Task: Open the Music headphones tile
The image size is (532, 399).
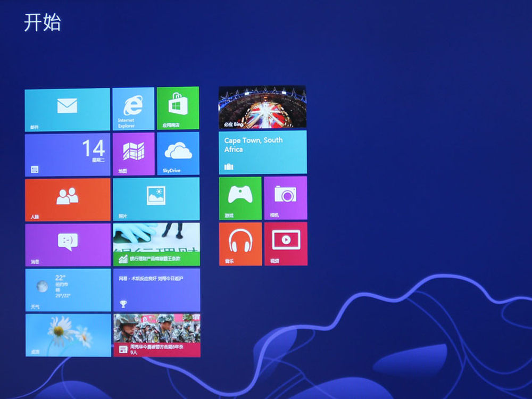Action: pos(240,244)
